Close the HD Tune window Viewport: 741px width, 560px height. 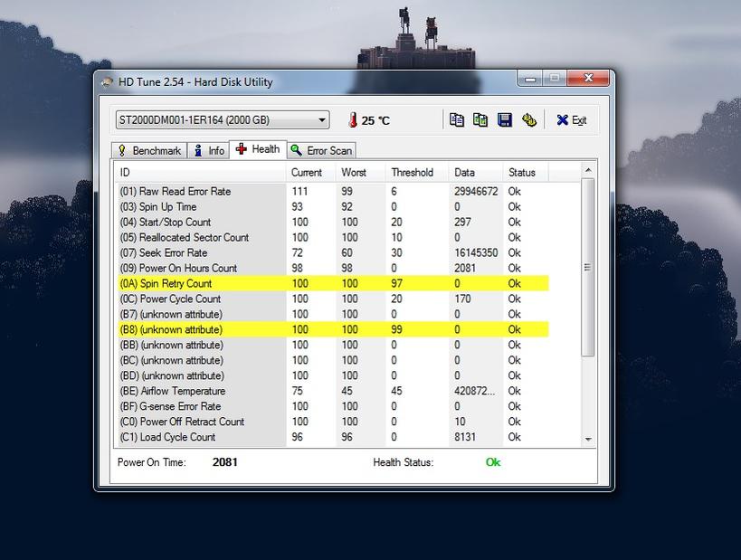point(588,78)
